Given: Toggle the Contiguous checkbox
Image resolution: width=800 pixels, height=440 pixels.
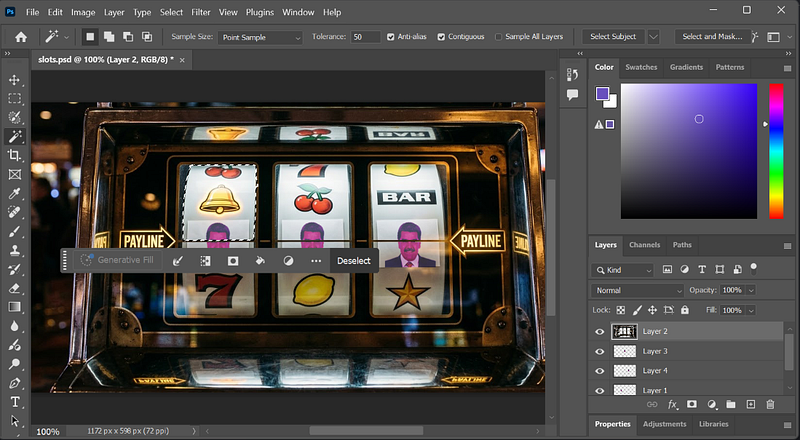Looking at the screenshot, I should point(441,37).
